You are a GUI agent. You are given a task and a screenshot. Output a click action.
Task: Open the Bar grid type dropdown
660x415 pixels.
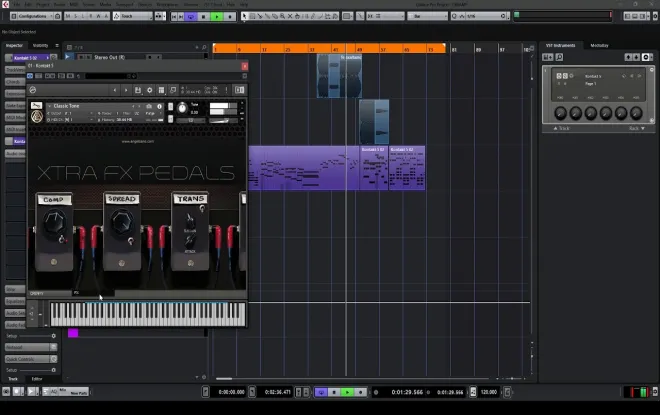click(427, 16)
